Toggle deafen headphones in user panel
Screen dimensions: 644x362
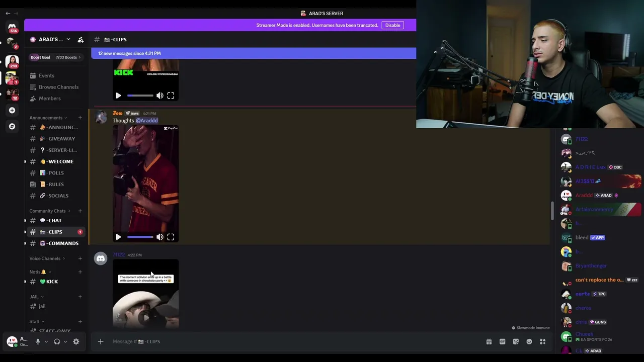pos(57,341)
